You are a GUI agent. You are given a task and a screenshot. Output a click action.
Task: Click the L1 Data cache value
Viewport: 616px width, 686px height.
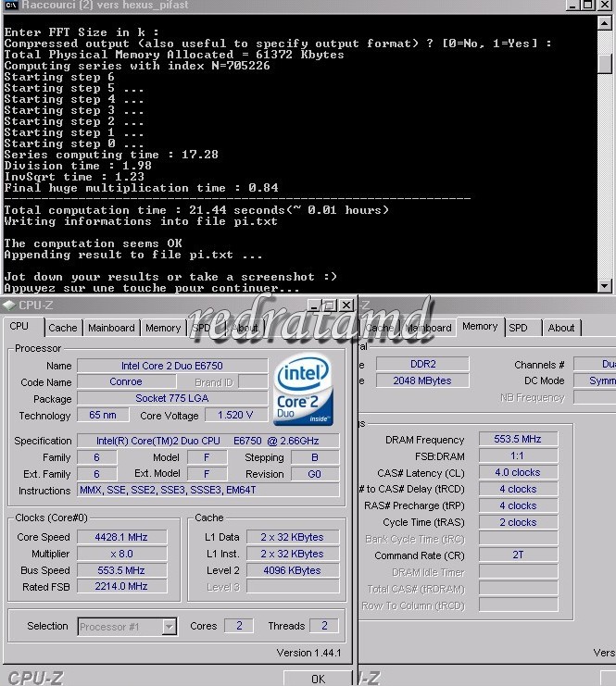(x=293, y=537)
